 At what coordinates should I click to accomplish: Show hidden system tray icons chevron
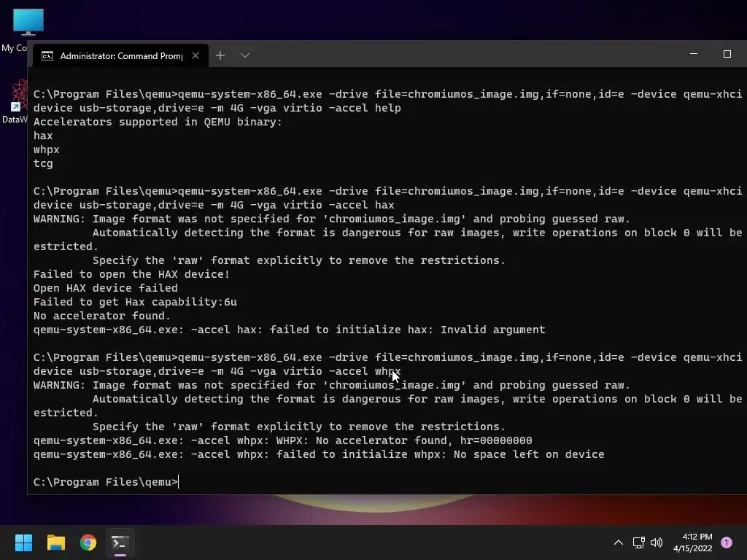[x=619, y=542]
